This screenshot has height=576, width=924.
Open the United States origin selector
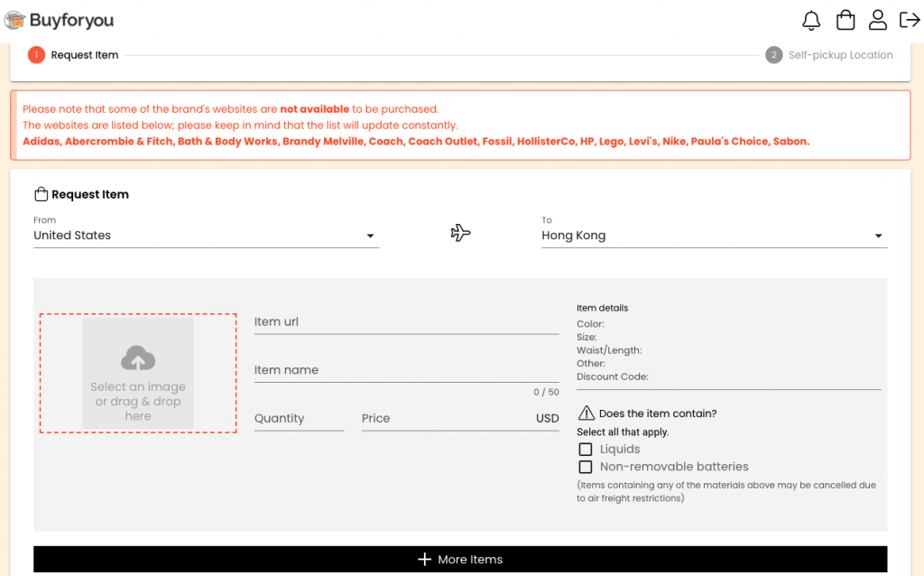[199, 236]
